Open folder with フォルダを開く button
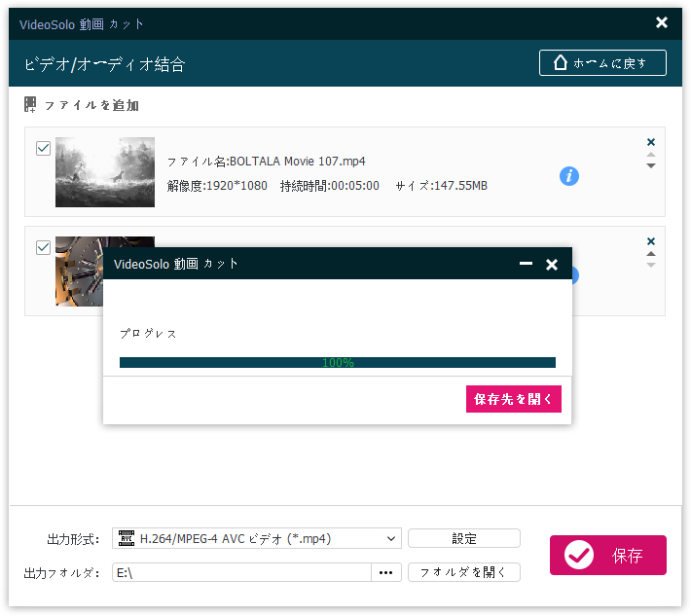Screen dimensions: 691x616 tap(464, 572)
